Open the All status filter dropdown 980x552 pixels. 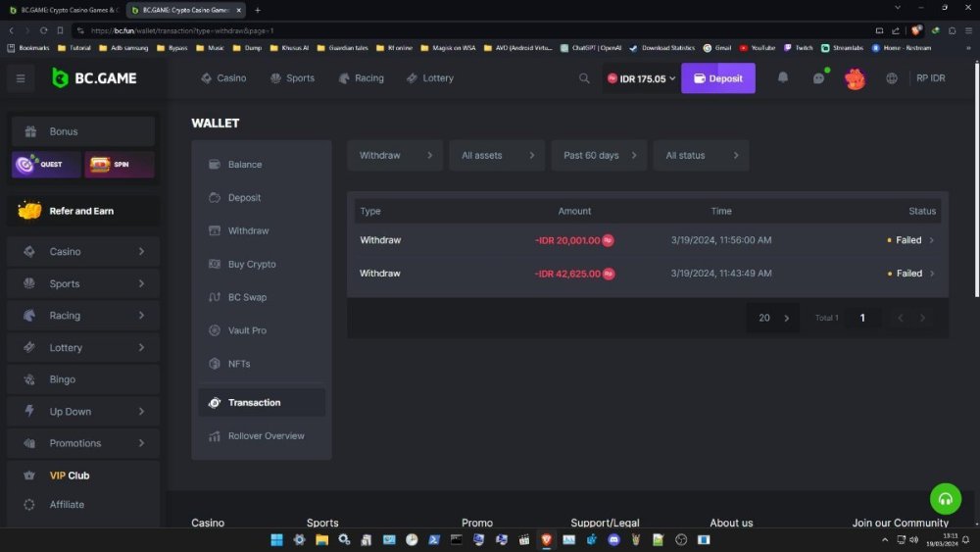point(701,155)
